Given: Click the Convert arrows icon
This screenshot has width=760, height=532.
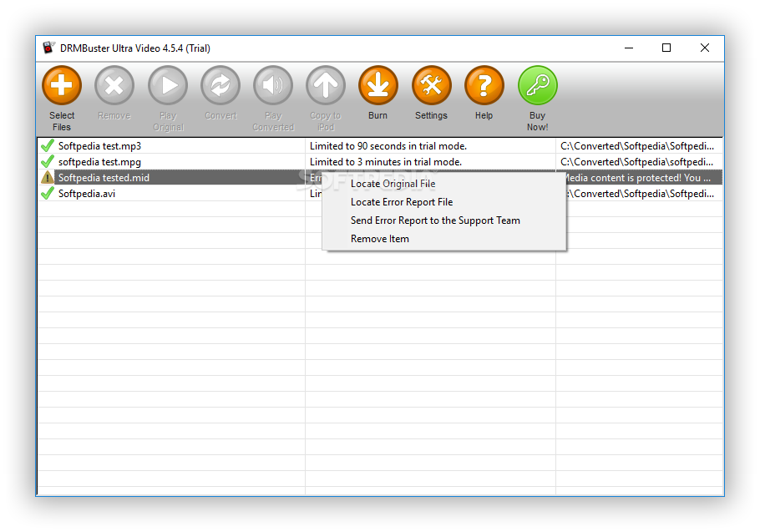Looking at the screenshot, I should (220, 86).
